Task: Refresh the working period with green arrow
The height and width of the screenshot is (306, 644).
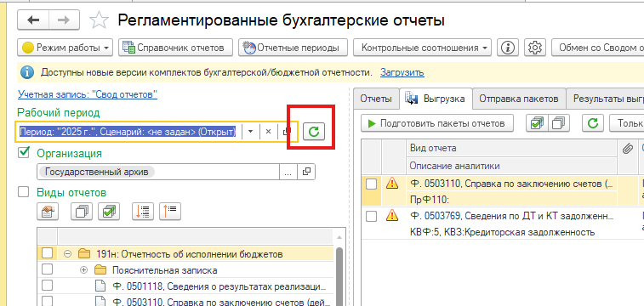Action: [x=314, y=132]
